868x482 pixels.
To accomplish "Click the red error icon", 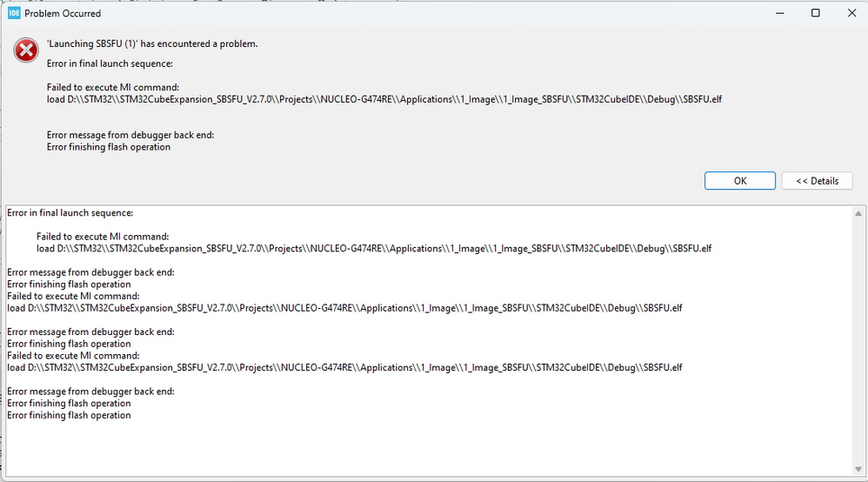I will [26, 50].
